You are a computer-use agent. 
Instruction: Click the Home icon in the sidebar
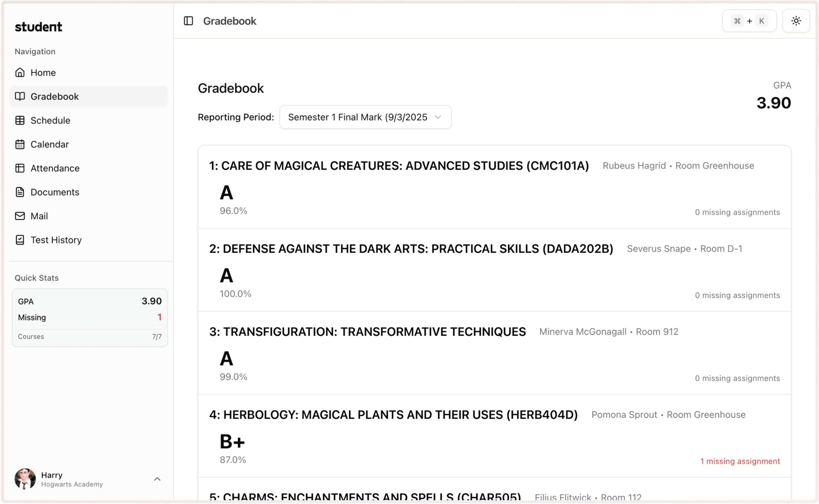pos(20,72)
